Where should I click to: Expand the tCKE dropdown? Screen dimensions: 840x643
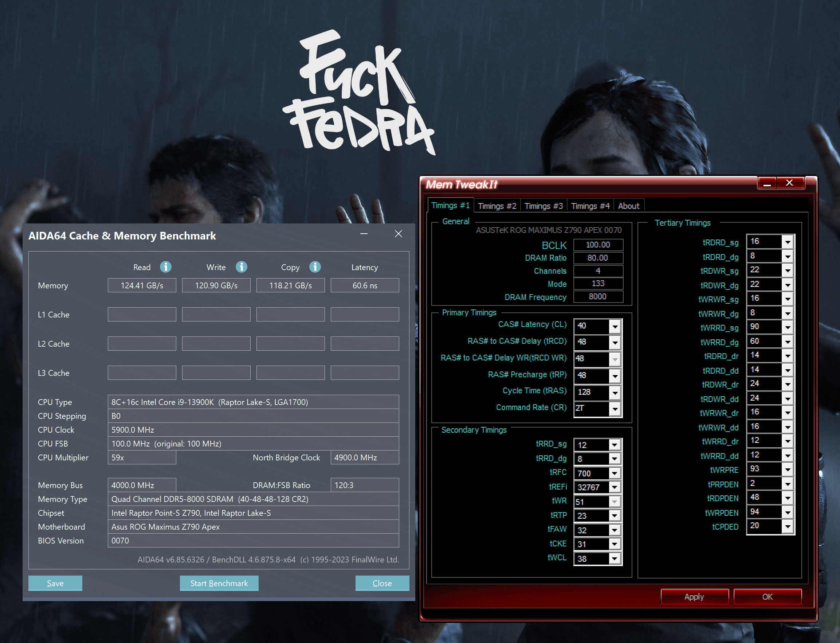[x=615, y=544]
